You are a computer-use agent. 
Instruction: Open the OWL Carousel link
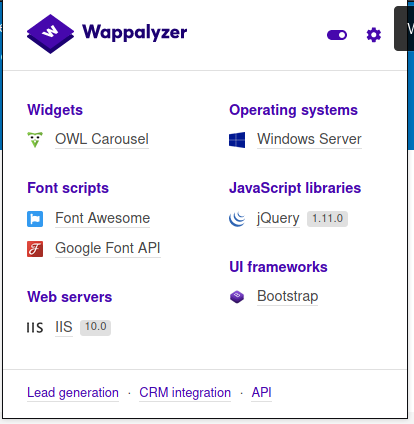pos(102,139)
